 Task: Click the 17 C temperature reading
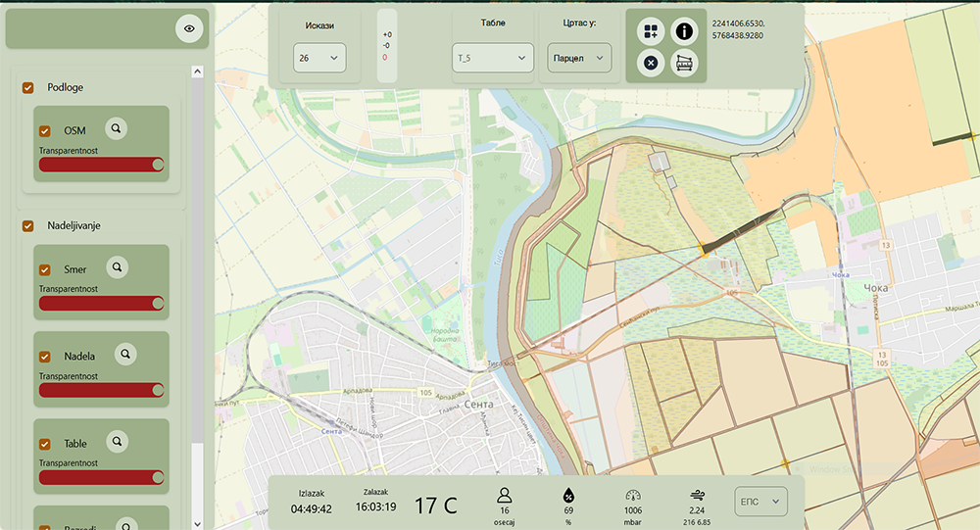click(x=436, y=505)
